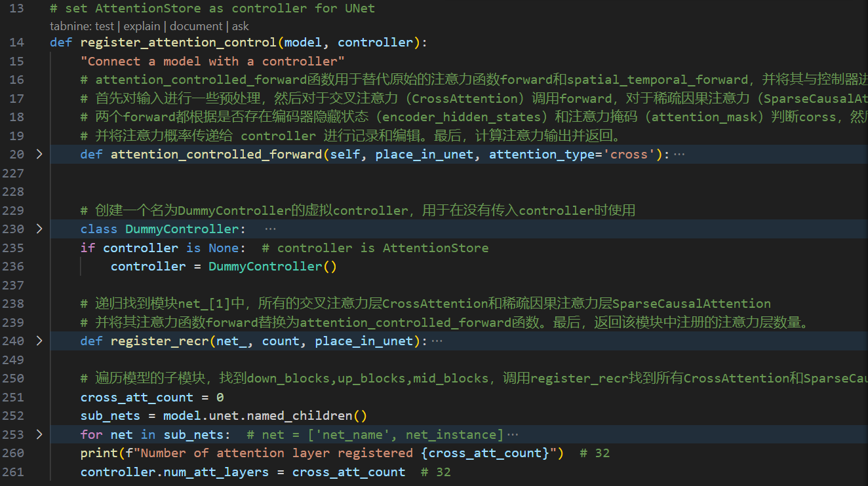Click the ellipsis after 'place_in_unet):' on line 240
The image size is (868, 486).
[x=437, y=341]
